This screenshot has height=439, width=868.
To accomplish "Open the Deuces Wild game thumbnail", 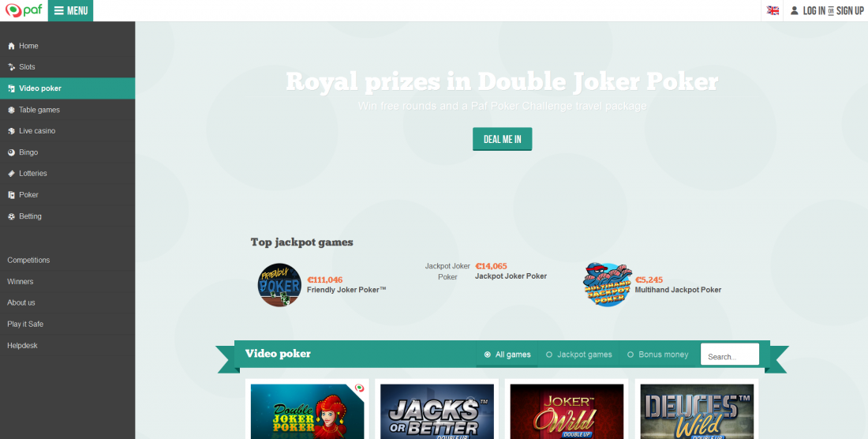I will (697, 411).
